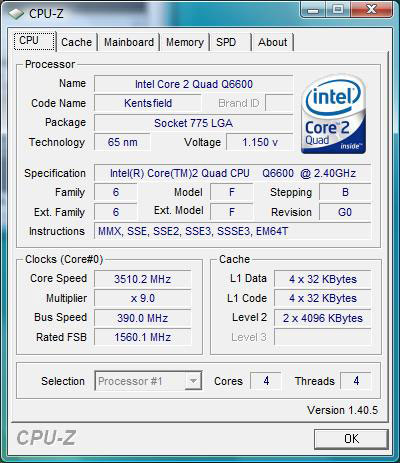Close the CPU-Z window
Viewport: 400px width, 463px height.
tap(371, 10)
